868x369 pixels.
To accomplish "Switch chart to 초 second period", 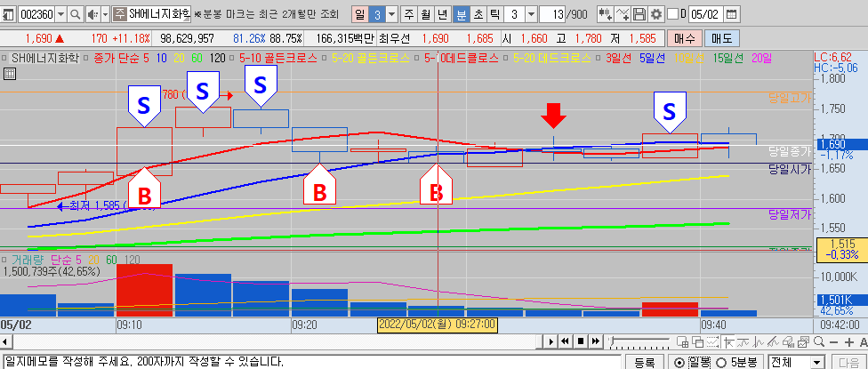I will (478, 14).
